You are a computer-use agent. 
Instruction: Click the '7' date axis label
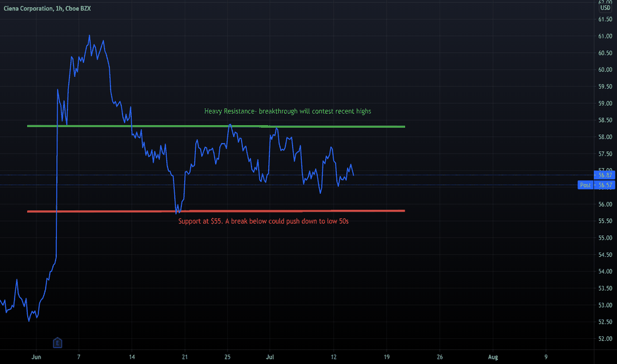[79, 357]
